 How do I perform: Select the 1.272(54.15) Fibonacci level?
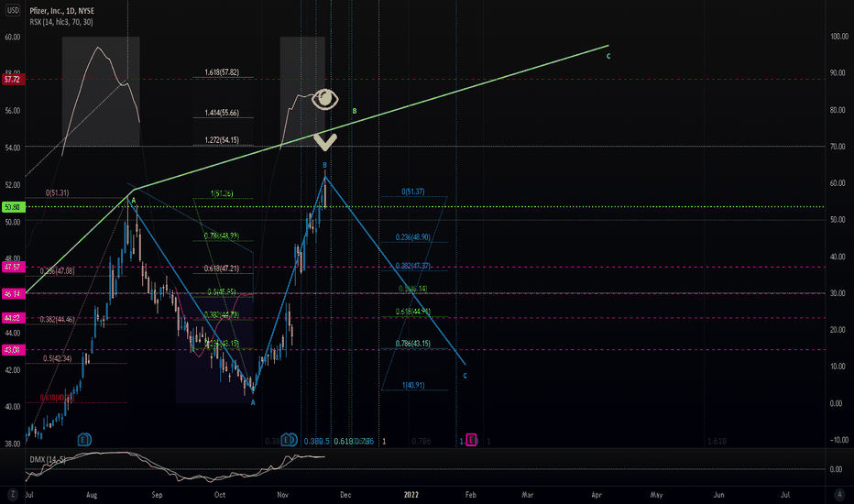pos(222,140)
